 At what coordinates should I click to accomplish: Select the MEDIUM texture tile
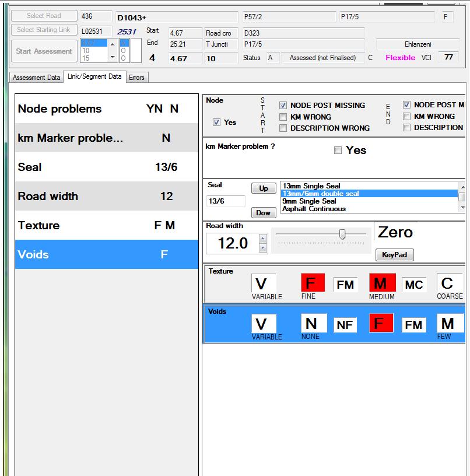click(382, 283)
